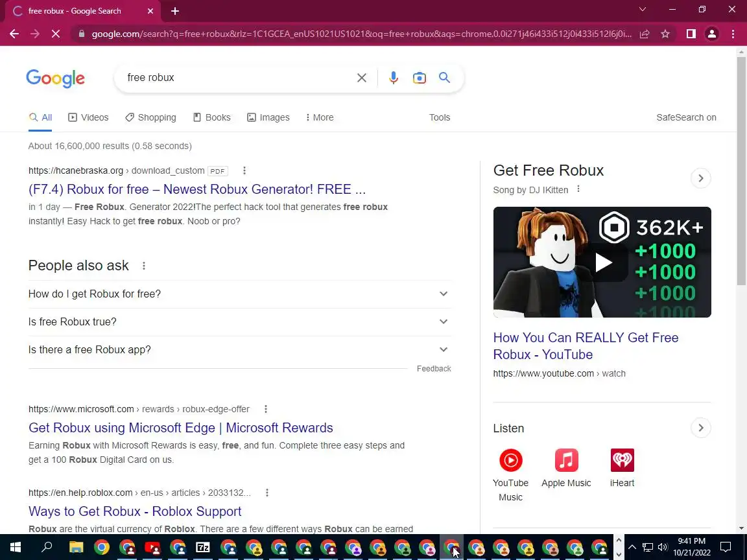Open options beside Song by DJ IKitten

(578, 189)
